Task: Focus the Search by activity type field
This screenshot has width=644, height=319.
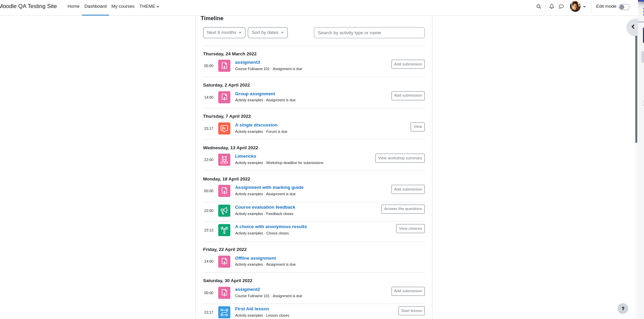Action: [369, 33]
